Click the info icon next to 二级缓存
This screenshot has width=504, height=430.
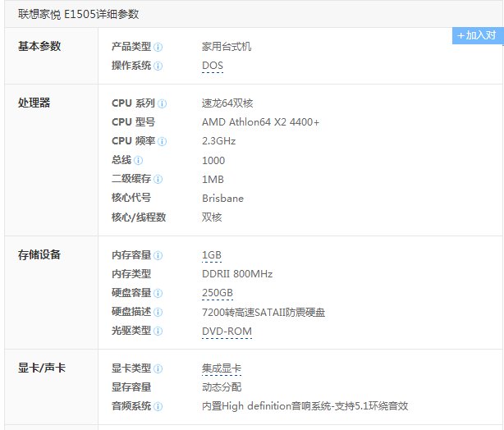[x=158, y=180]
